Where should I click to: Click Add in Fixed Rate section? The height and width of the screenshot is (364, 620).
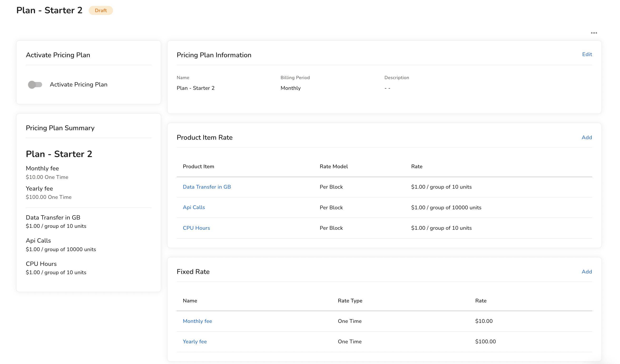(586, 272)
